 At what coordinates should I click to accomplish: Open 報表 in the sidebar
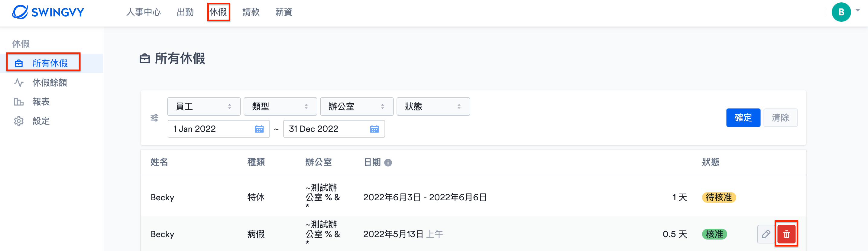coord(41,102)
